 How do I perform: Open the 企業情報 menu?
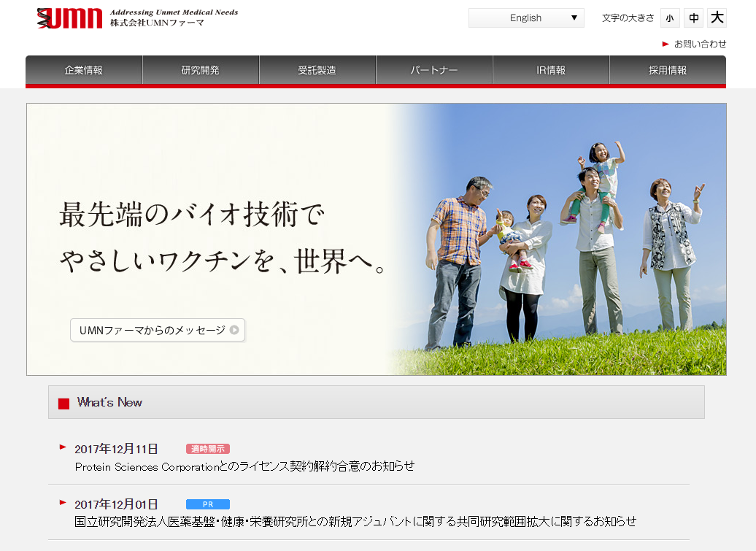84,70
